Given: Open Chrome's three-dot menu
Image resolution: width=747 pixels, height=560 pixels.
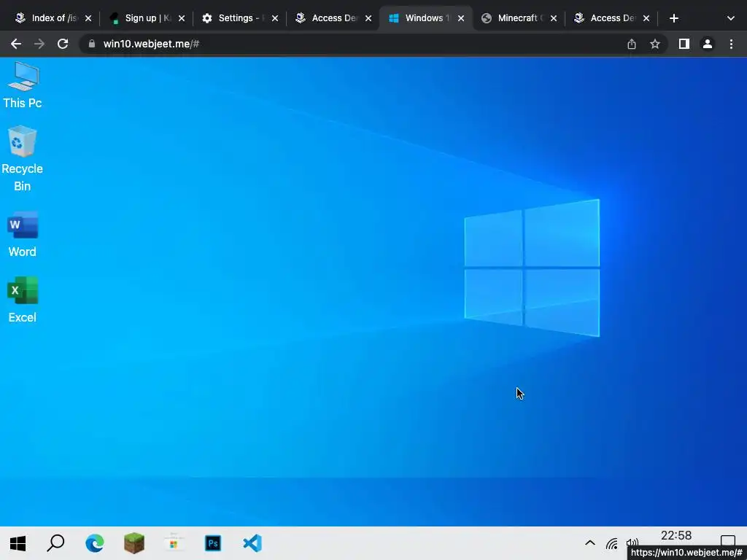Looking at the screenshot, I should (x=731, y=44).
